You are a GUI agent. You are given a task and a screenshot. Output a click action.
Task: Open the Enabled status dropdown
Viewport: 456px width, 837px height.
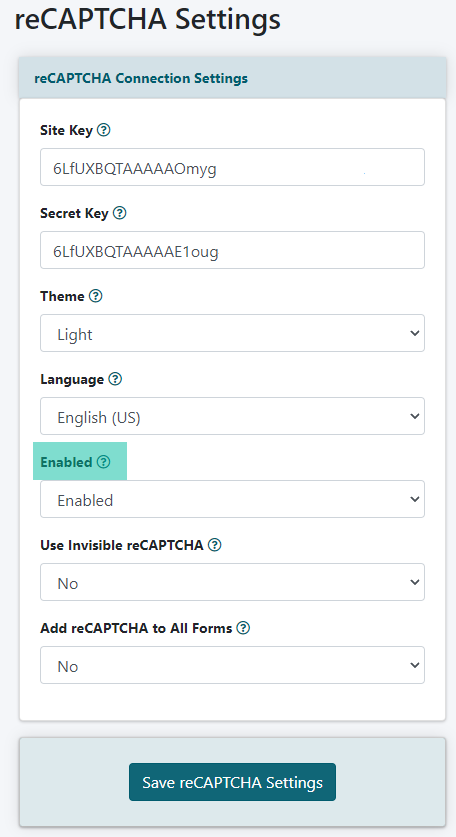(x=232, y=499)
